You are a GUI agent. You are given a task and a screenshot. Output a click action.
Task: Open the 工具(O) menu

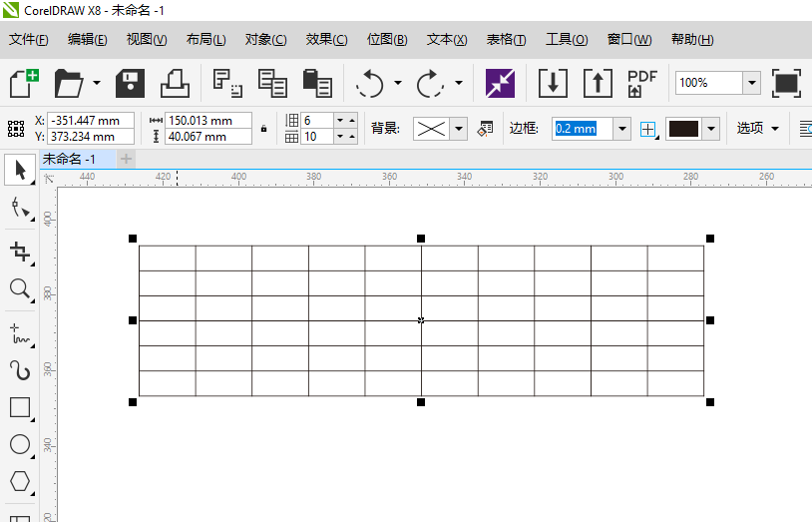coord(567,39)
